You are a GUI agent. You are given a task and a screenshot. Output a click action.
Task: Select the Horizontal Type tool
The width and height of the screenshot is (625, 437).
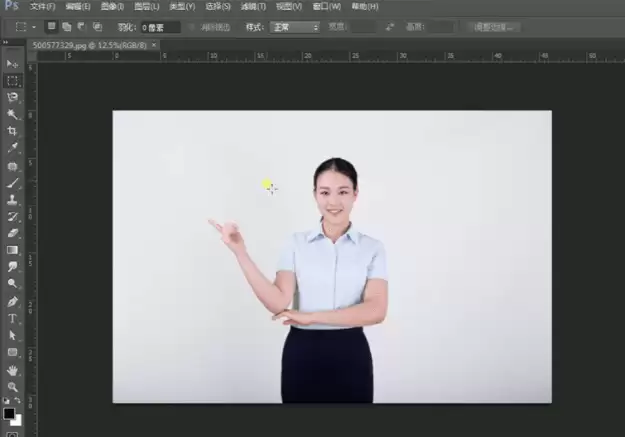tap(12, 319)
